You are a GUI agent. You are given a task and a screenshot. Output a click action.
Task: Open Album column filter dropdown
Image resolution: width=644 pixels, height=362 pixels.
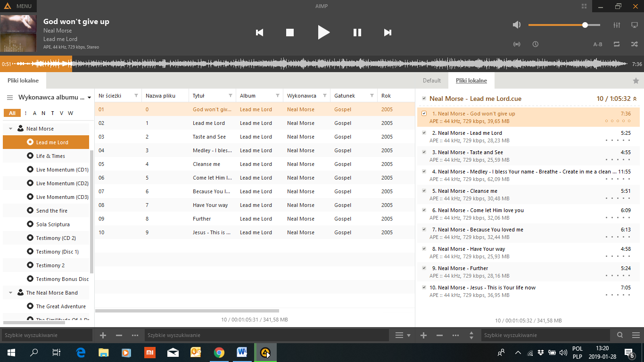click(x=278, y=96)
